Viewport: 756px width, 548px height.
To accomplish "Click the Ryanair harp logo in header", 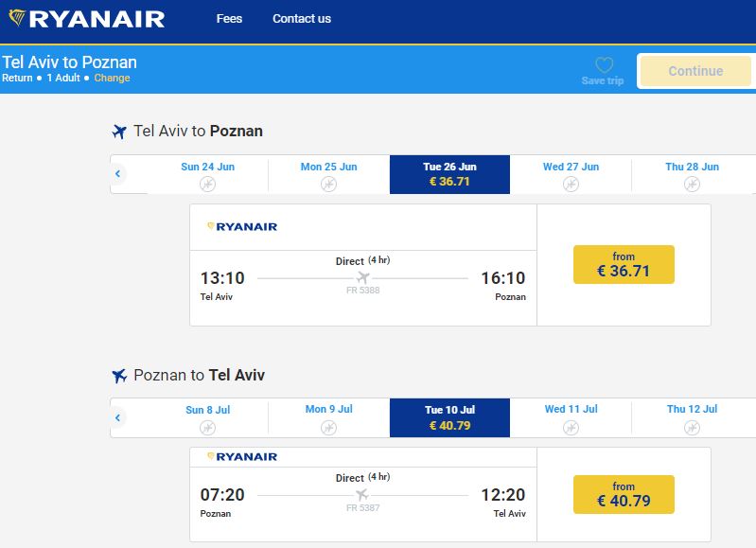I will (x=17, y=18).
